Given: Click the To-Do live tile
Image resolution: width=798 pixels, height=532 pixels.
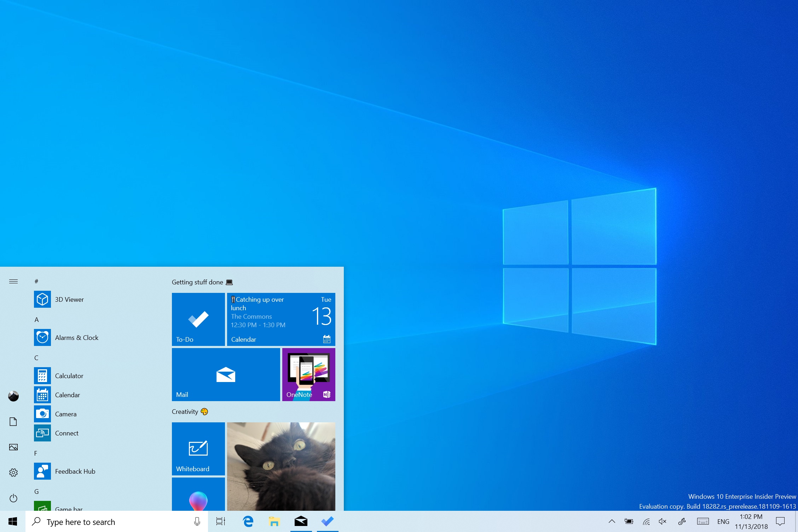Looking at the screenshot, I should (198, 318).
